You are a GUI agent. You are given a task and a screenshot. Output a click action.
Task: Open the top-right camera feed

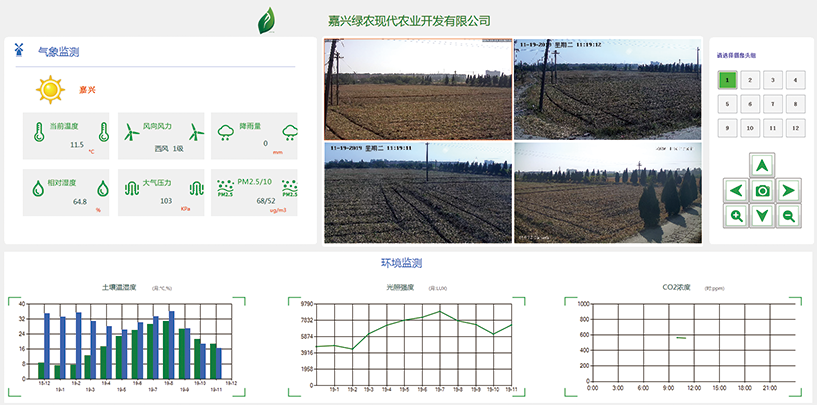coord(608,89)
